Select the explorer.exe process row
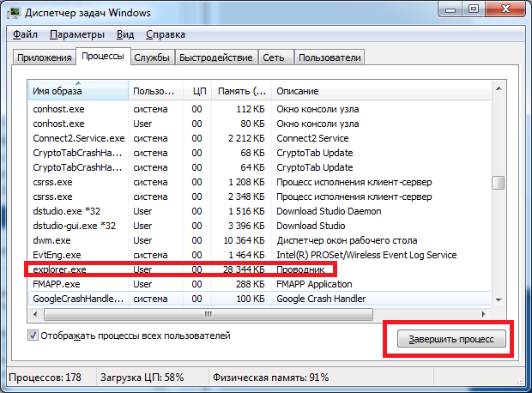Screen dimensions: 532x393 click(260, 269)
